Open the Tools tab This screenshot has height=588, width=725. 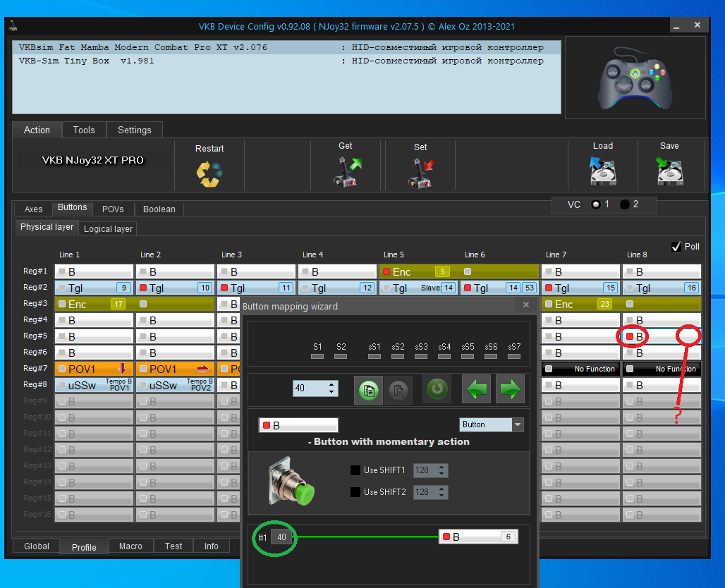pyautogui.click(x=84, y=130)
